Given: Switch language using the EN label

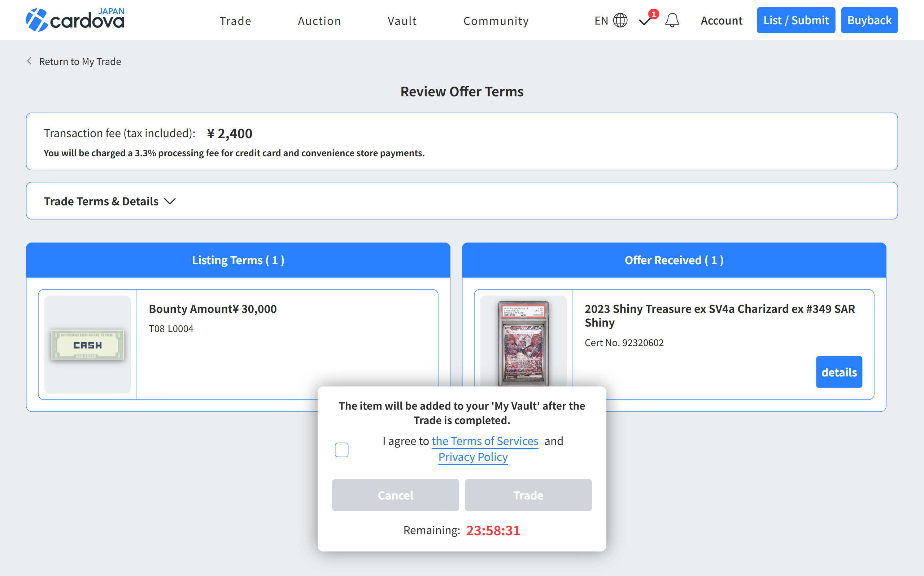Looking at the screenshot, I should point(601,21).
